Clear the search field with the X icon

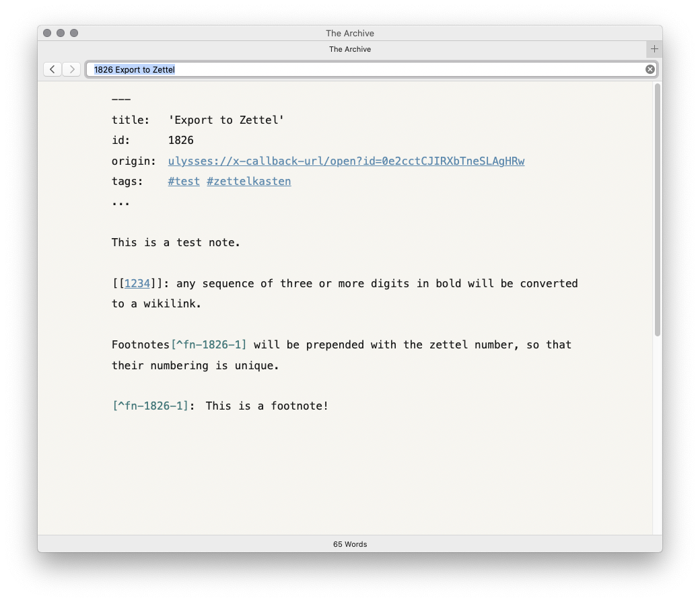[x=650, y=69]
